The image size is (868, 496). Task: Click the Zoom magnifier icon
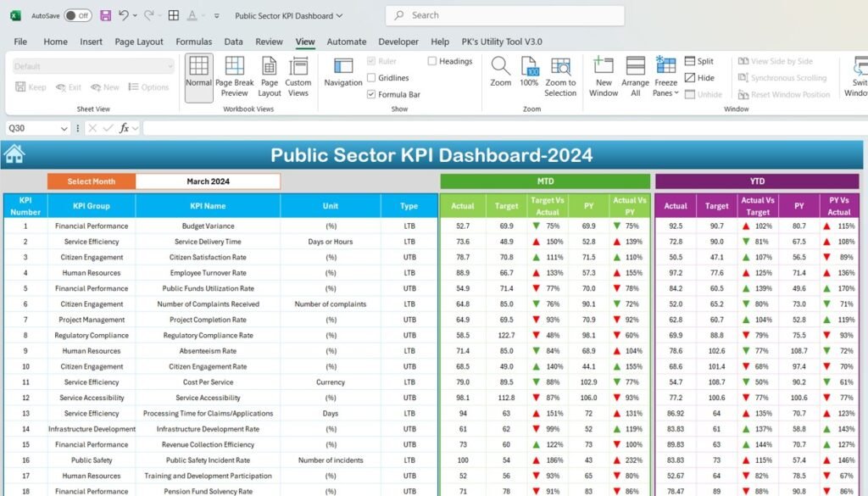tap(500, 66)
